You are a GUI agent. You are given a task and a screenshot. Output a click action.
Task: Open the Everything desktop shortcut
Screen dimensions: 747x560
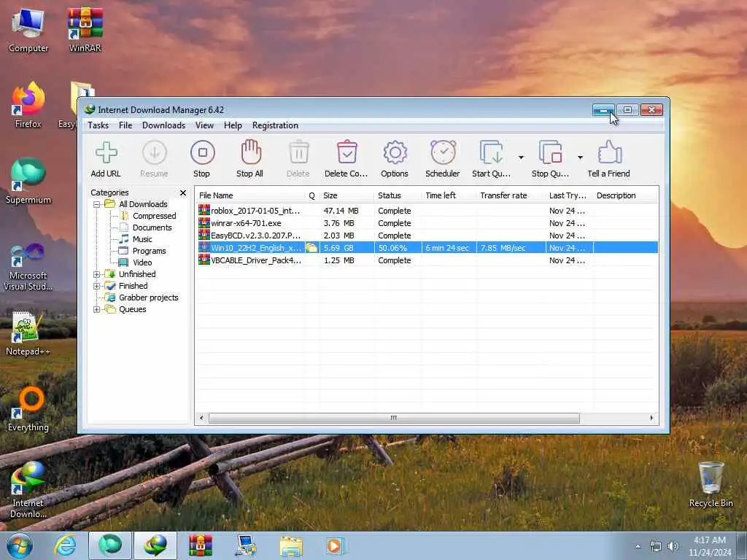pyautogui.click(x=28, y=410)
